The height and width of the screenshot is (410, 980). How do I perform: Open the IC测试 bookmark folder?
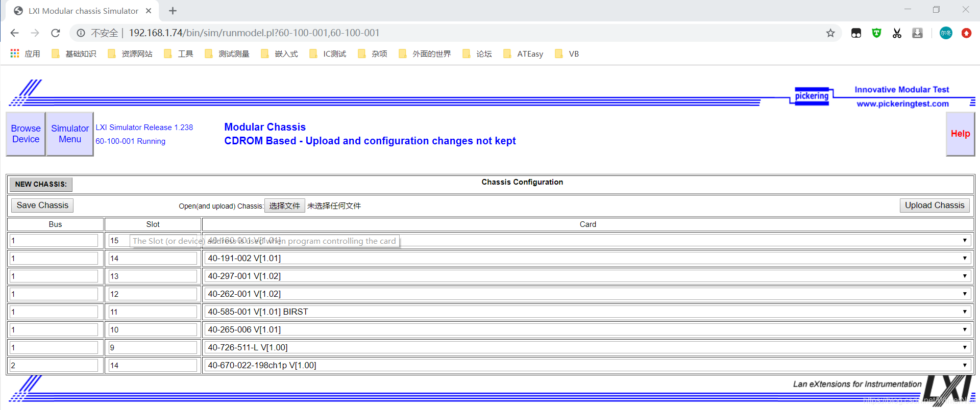pyautogui.click(x=328, y=54)
